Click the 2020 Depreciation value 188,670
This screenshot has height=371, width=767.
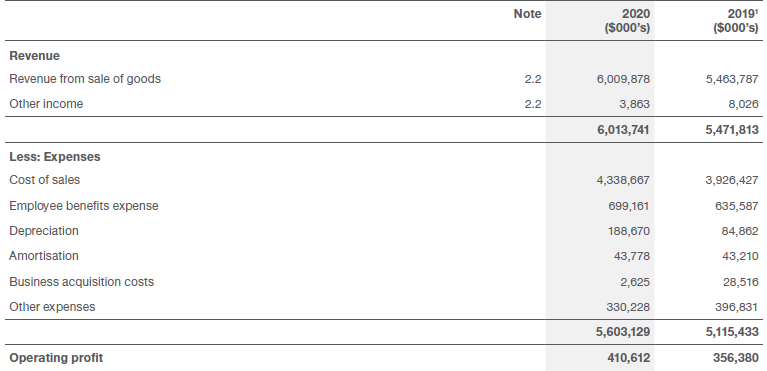[x=629, y=231]
